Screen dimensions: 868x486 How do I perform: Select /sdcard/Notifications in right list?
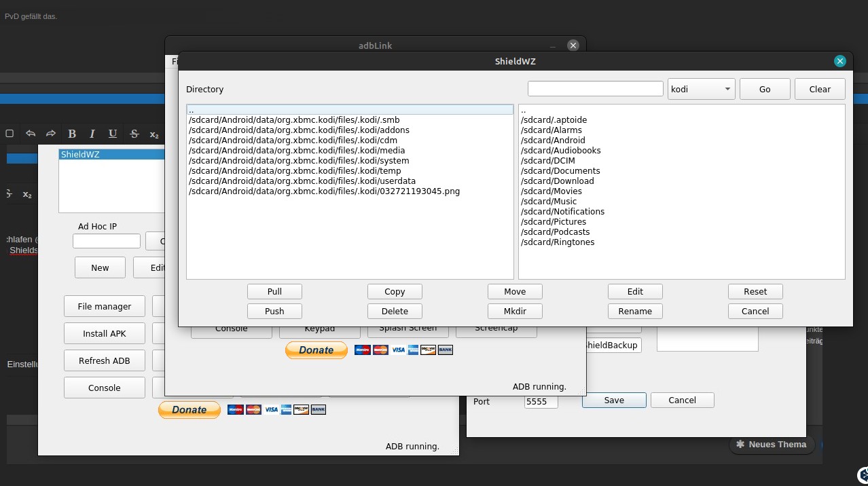pos(681,212)
